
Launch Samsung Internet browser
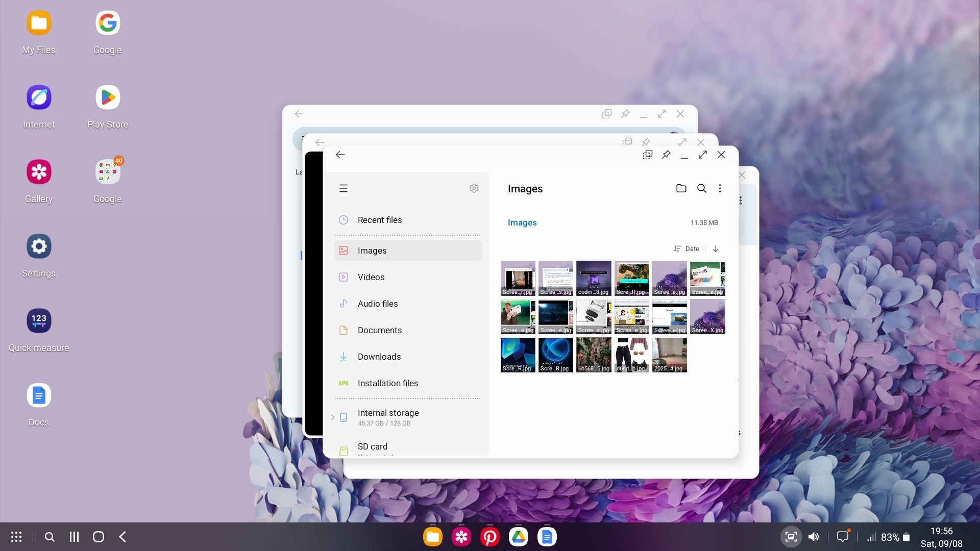point(39,106)
